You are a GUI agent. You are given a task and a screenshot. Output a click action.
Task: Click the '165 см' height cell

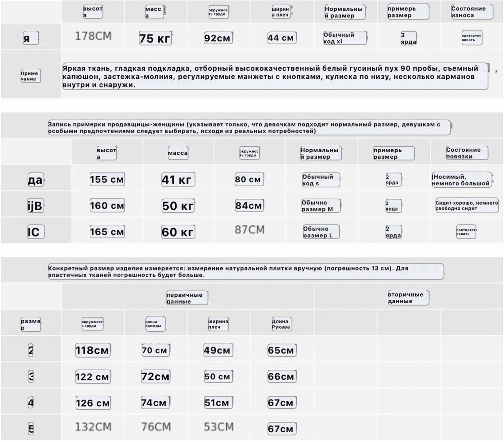[107, 232]
